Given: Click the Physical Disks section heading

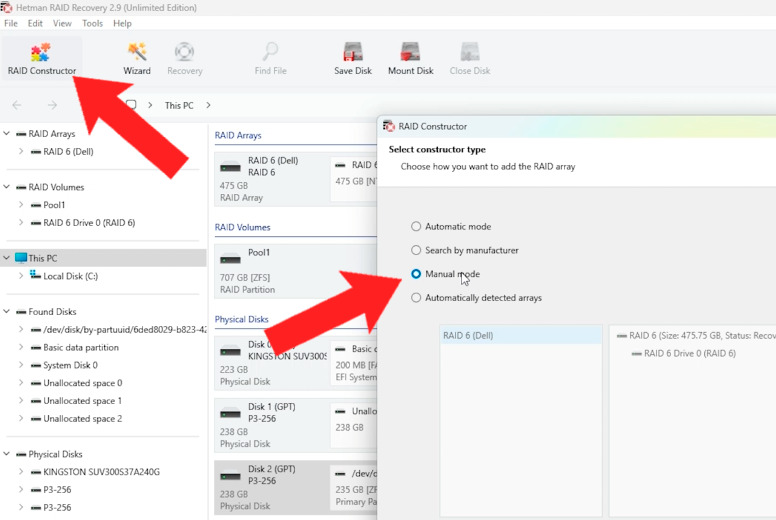Looking at the screenshot, I should 241,319.
